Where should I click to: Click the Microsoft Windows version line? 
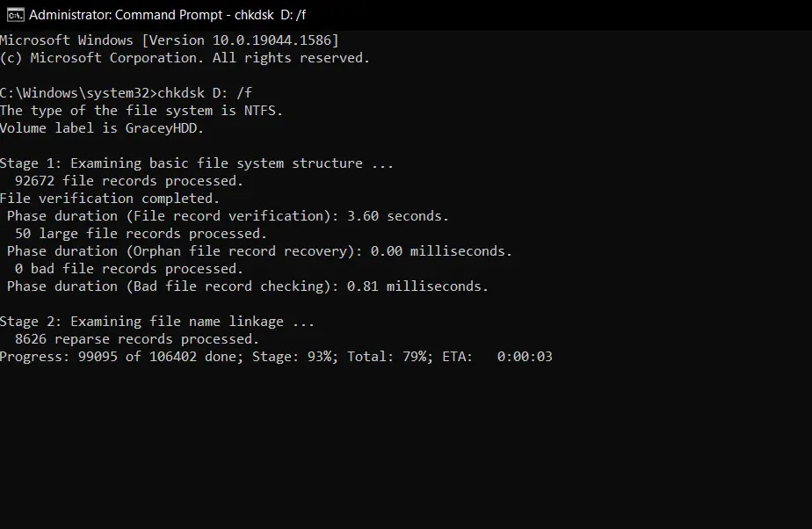tap(170, 40)
